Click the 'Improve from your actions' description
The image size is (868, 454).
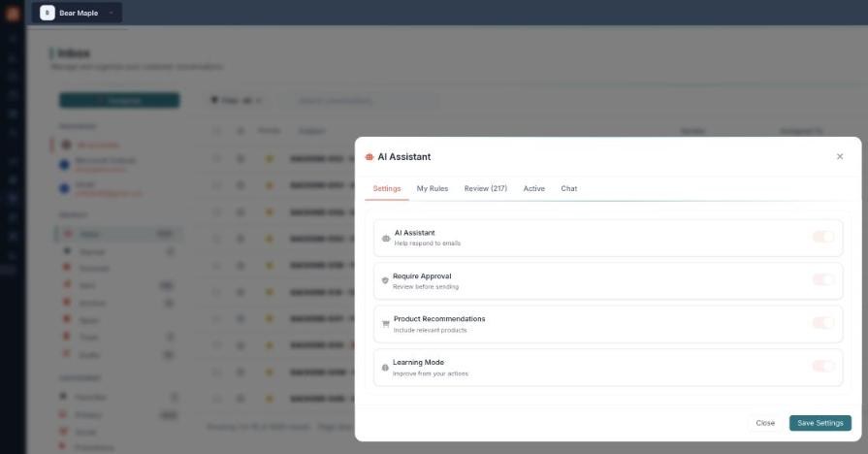431,373
